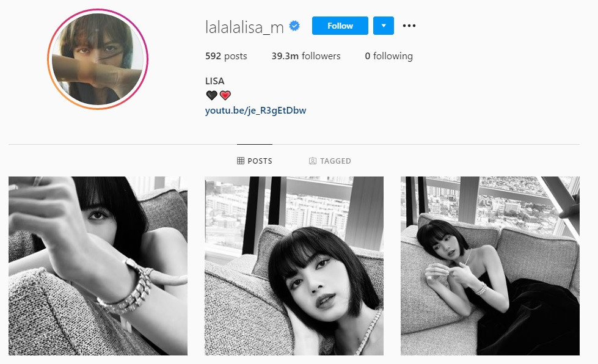
Task: Switch to the POSTS tab
Action: pyautogui.click(x=255, y=161)
